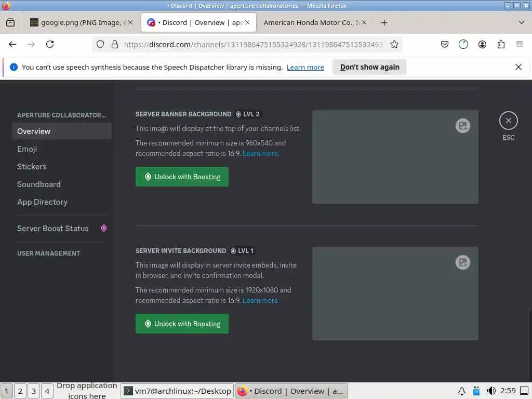Image resolution: width=532 pixels, height=399 pixels.
Task: Open the server banner Learn more link
Action: coord(261,154)
